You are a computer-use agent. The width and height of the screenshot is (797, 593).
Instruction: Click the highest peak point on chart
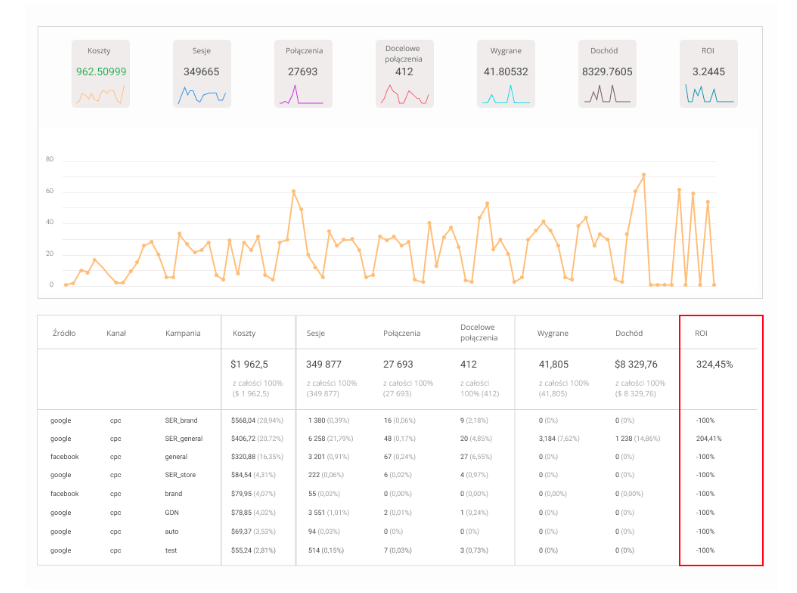point(643,175)
